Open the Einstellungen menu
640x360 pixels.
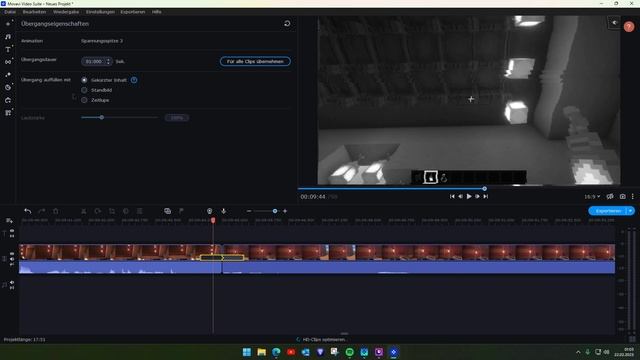[100, 12]
